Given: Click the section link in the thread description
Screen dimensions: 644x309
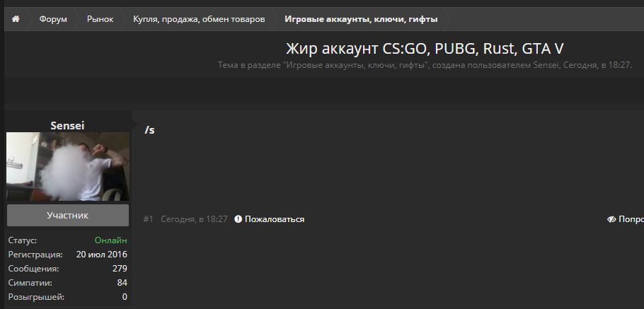Looking at the screenshot, I should (357, 65).
